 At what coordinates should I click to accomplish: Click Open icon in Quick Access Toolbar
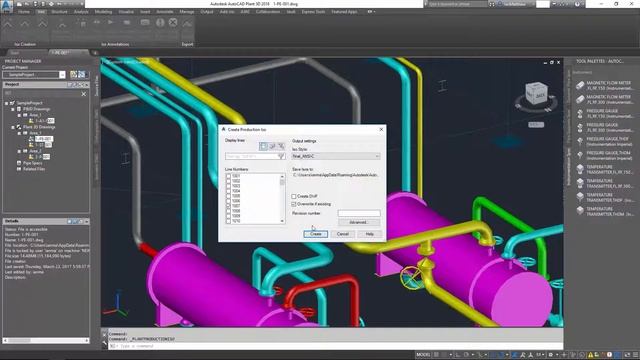click(x=27, y=4)
